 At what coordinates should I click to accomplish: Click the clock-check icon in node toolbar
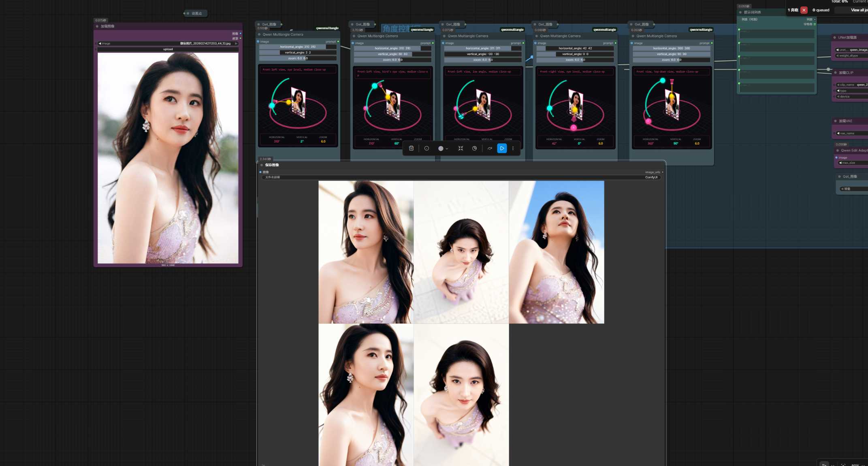474,149
